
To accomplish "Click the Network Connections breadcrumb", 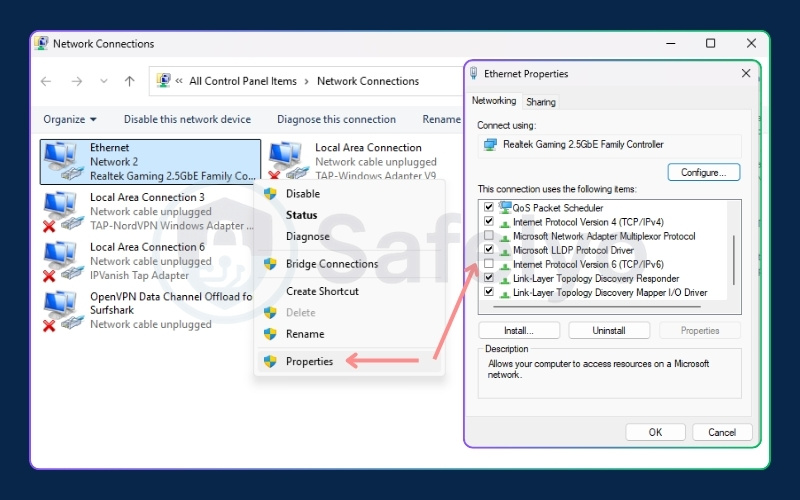I will [x=368, y=81].
